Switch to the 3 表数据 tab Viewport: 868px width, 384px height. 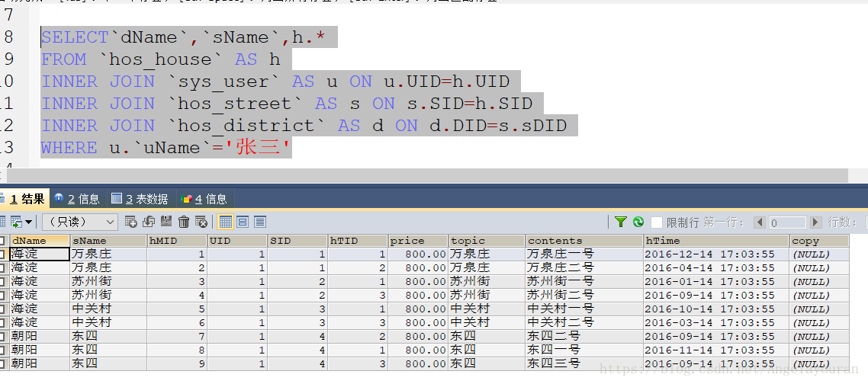[140, 199]
